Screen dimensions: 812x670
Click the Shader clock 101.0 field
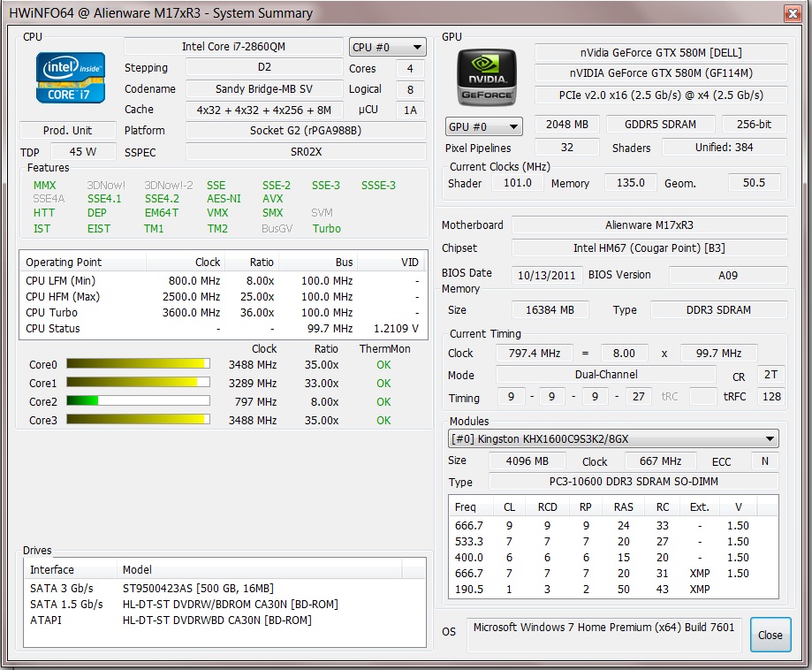[x=518, y=183]
